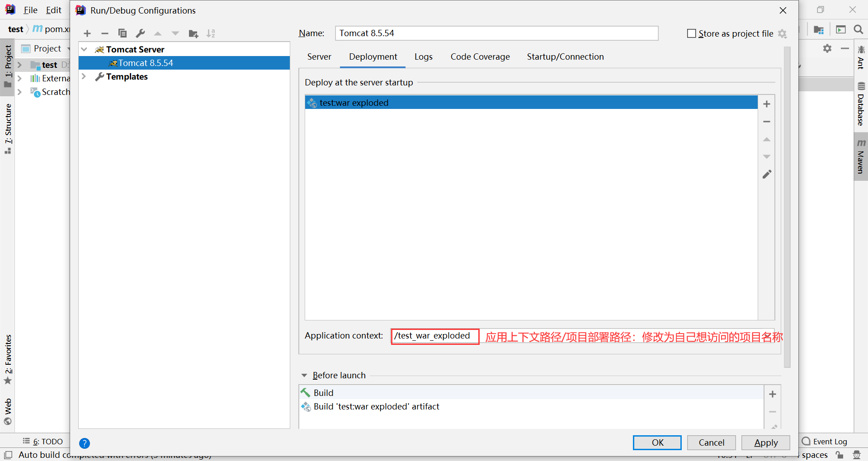This screenshot has height=461, width=868.
Task: Click Cancel button
Action: point(712,442)
